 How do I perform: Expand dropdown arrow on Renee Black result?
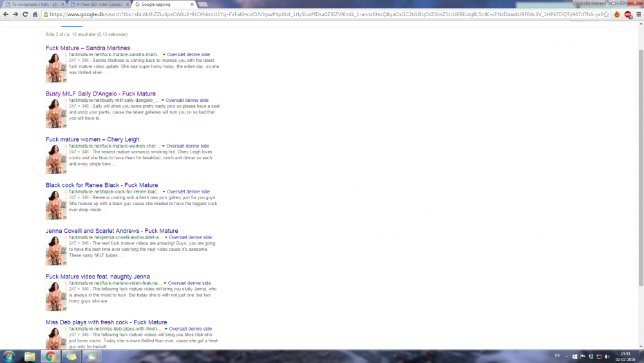coord(164,191)
